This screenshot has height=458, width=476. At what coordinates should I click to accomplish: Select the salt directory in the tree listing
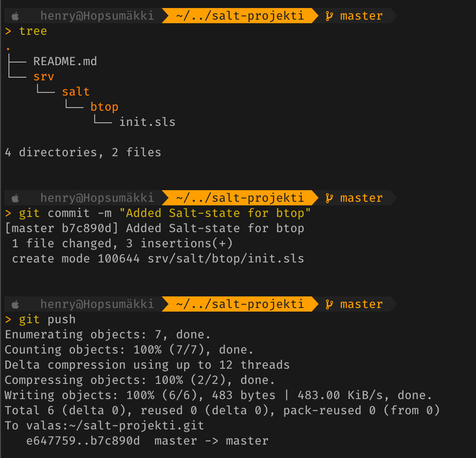pos(75,92)
